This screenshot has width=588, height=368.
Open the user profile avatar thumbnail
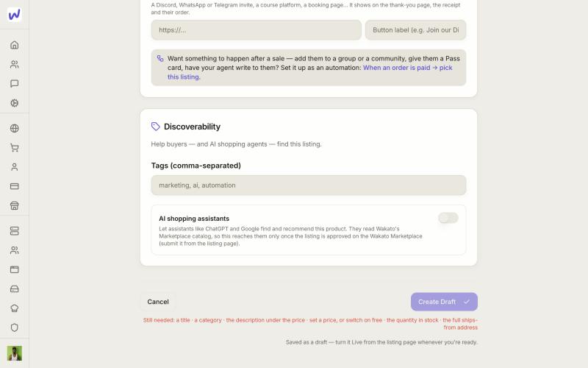(x=14, y=353)
